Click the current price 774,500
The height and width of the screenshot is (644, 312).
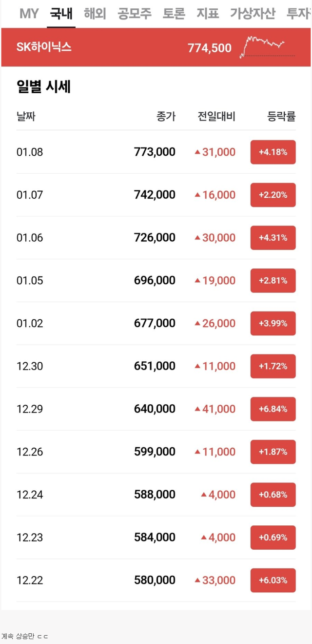point(209,48)
